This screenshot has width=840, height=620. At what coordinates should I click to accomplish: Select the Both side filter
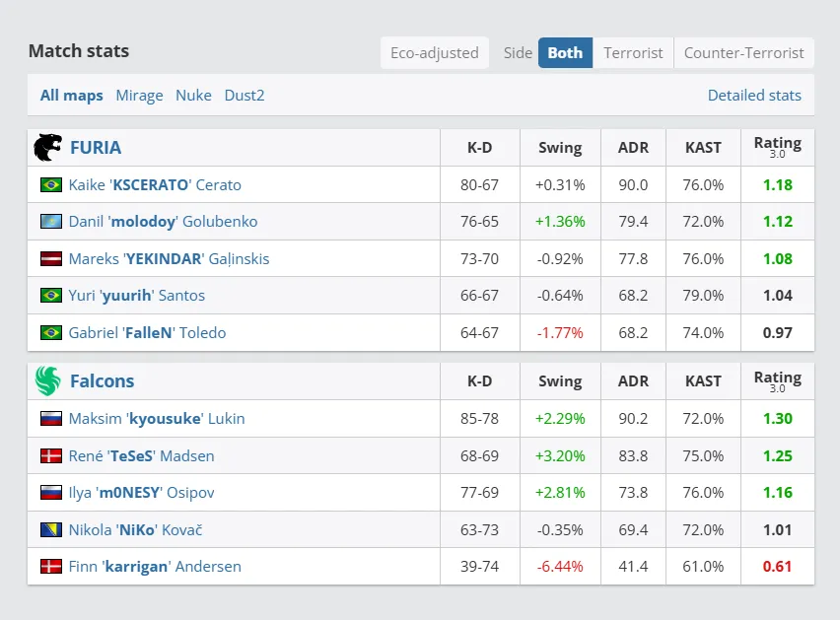565,52
